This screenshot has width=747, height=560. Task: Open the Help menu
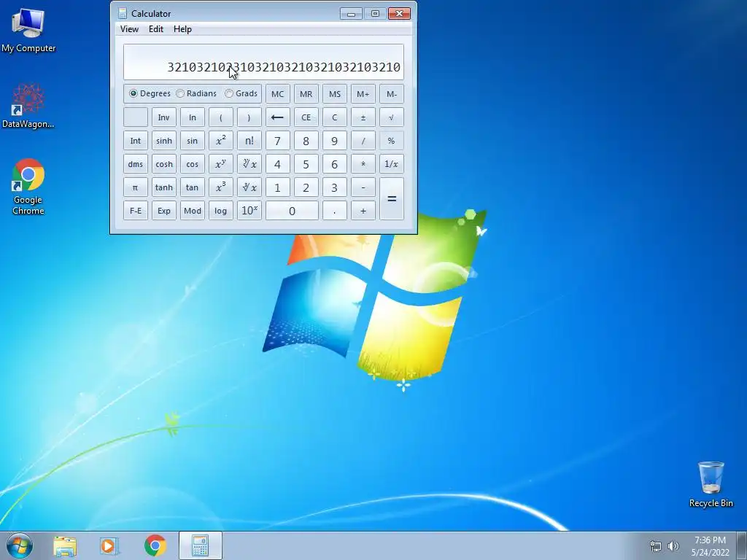(182, 29)
